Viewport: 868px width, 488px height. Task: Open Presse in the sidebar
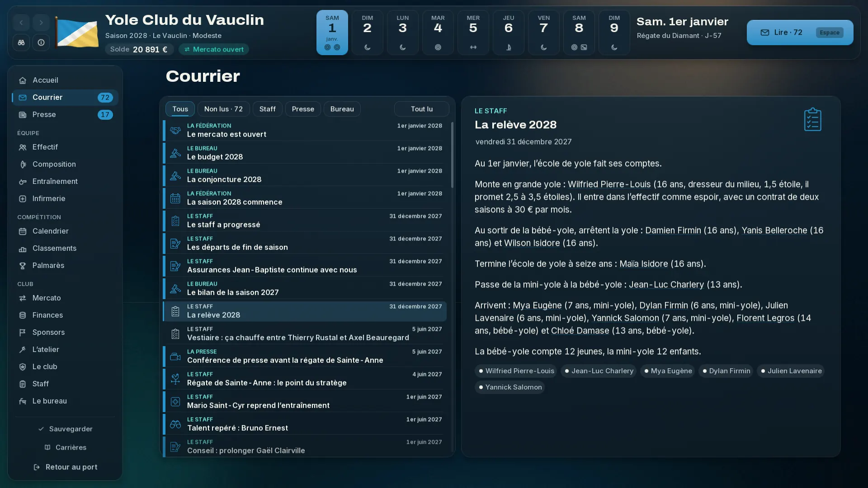click(x=65, y=115)
